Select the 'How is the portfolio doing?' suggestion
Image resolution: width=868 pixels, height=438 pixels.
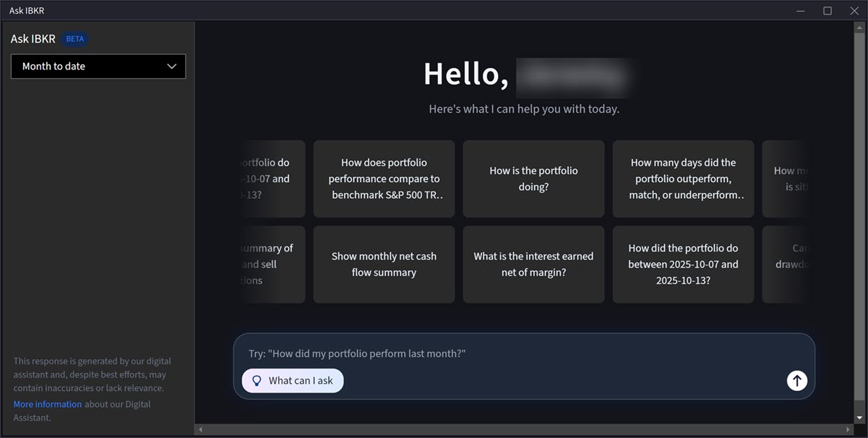click(533, 179)
